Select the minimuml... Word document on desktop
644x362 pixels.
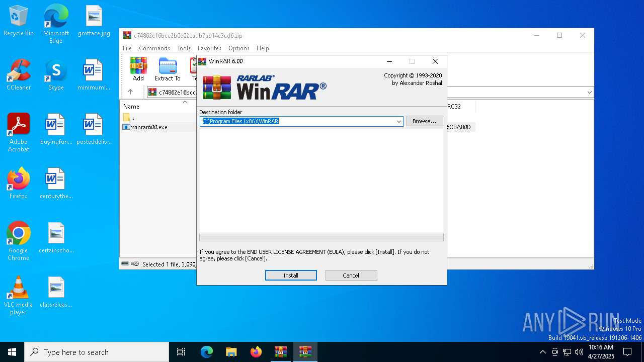94,75
